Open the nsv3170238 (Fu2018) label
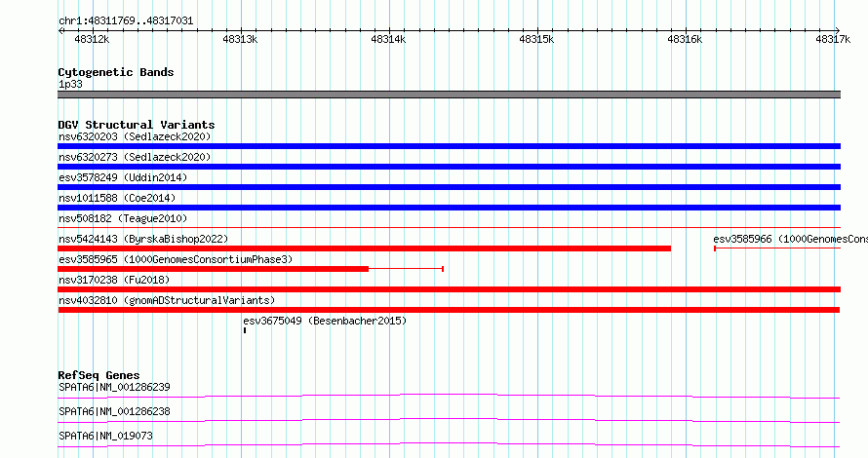Screen dimensions: 868x458 114,280
